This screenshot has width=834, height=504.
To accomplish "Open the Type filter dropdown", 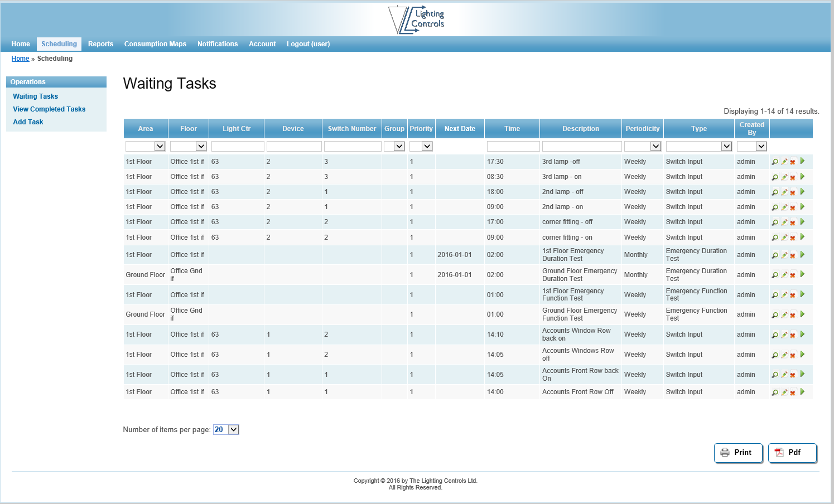I will pos(699,146).
